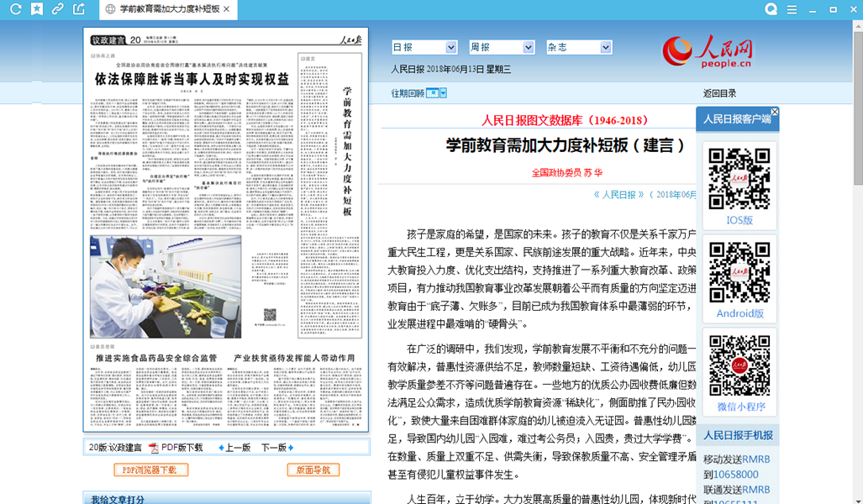
Task: Click the 版面导航 button
Action: [313, 470]
